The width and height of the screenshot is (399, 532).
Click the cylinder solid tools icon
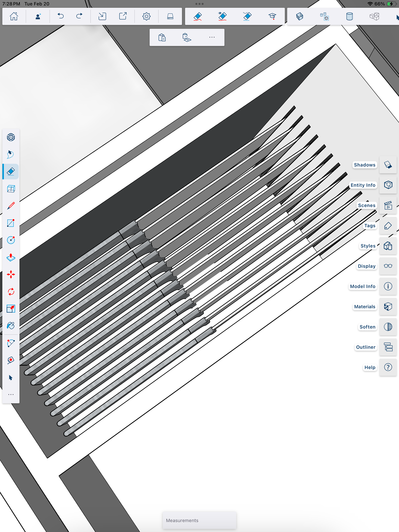349,16
